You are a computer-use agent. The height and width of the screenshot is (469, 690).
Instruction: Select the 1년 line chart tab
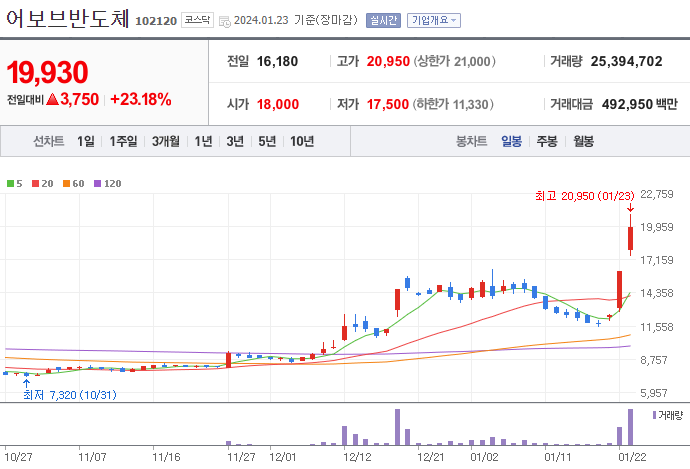coord(203,141)
